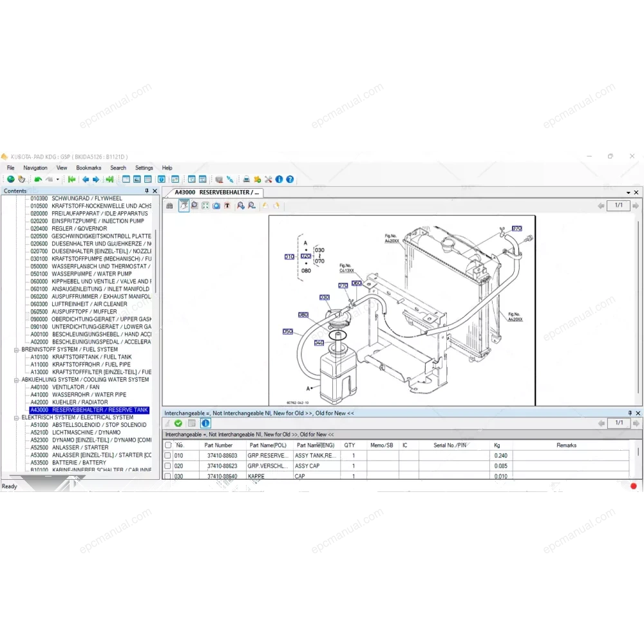Click part number 37410-88603 cell
Image resolution: width=644 pixels, height=644 pixels.
pyautogui.click(x=222, y=455)
